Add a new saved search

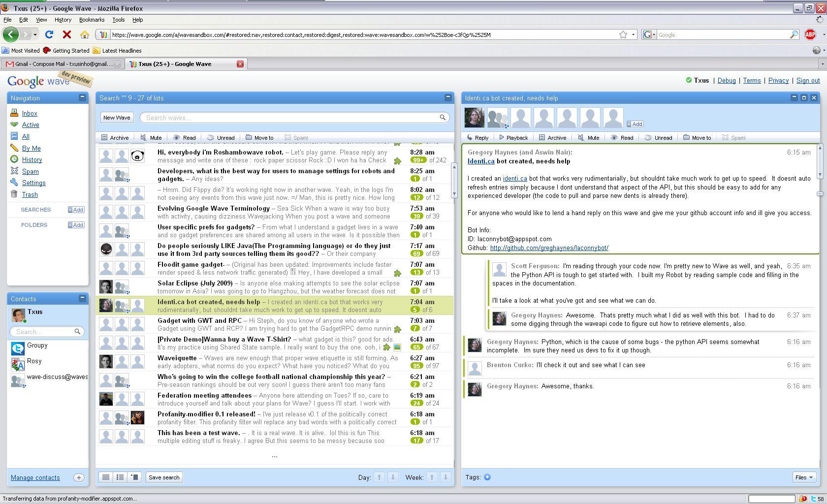pos(76,210)
